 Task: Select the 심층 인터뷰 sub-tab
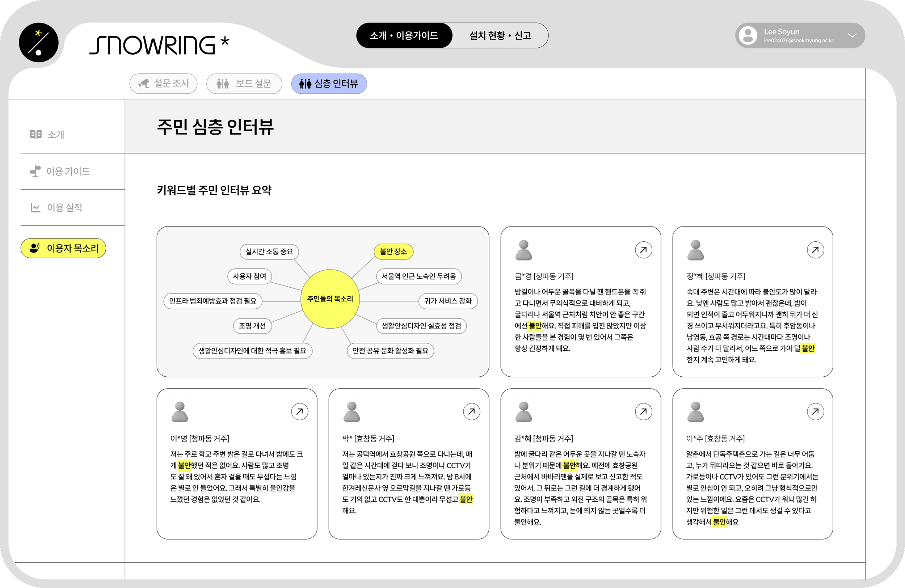329,84
